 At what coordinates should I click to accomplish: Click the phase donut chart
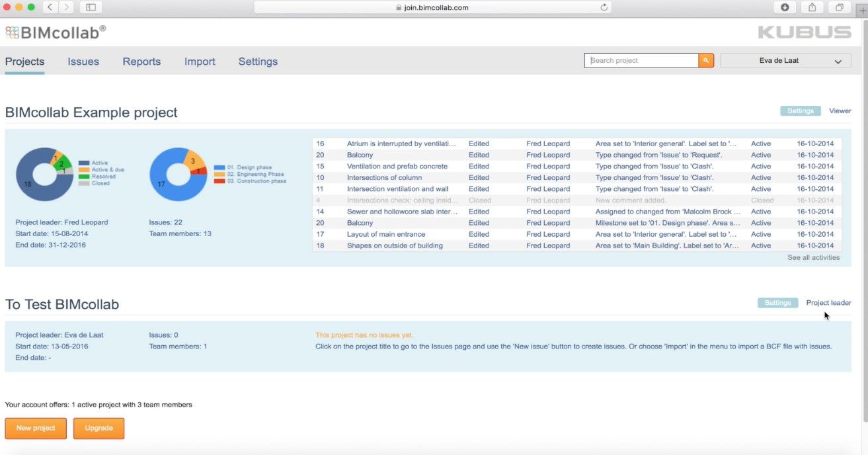click(178, 174)
